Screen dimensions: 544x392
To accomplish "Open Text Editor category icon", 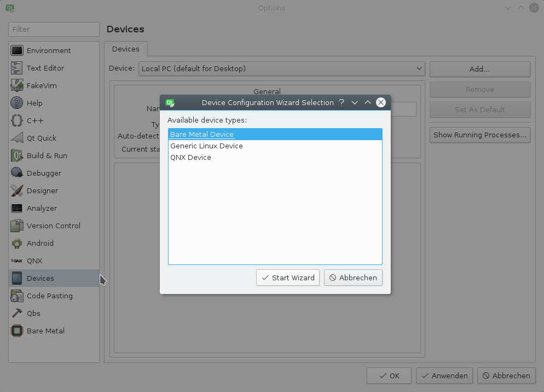I will (x=16, y=68).
